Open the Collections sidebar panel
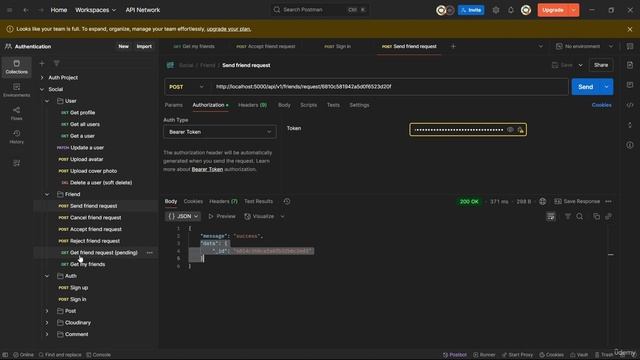The height and width of the screenshot is (360, 640). coord(16,67)
